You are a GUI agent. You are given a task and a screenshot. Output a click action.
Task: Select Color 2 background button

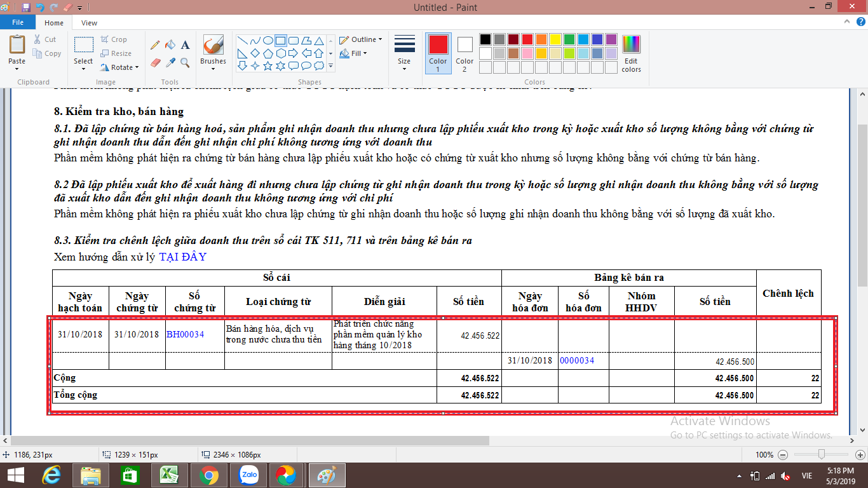point(465,53)
